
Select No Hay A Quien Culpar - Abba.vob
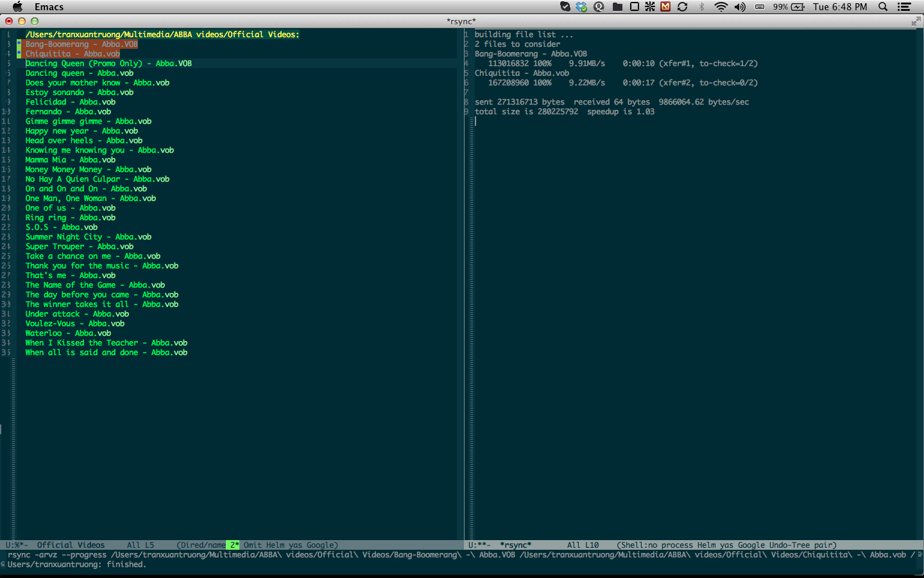pos(98,179)
